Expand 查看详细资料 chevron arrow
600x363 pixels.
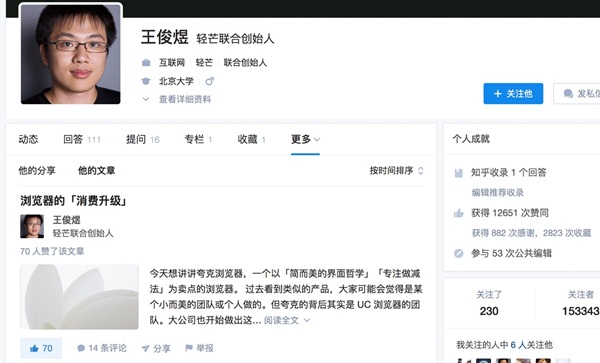coord(145,99)
